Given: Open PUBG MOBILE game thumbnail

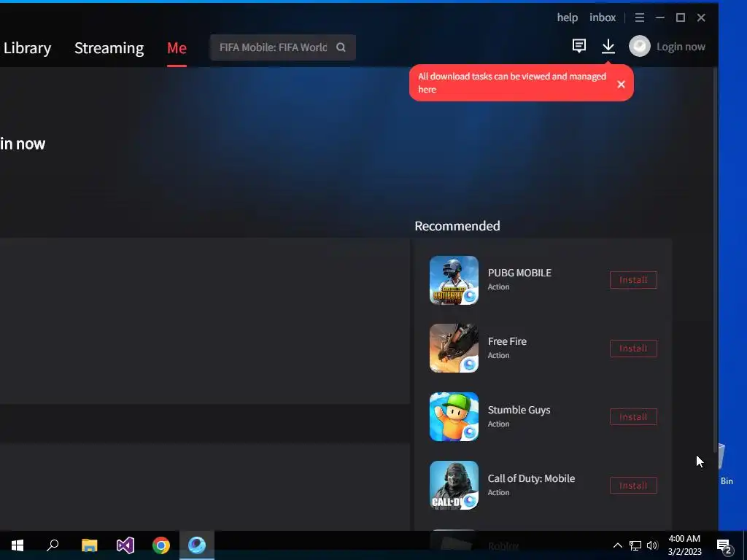Looking at the screenshot, I should coord(454,280).
